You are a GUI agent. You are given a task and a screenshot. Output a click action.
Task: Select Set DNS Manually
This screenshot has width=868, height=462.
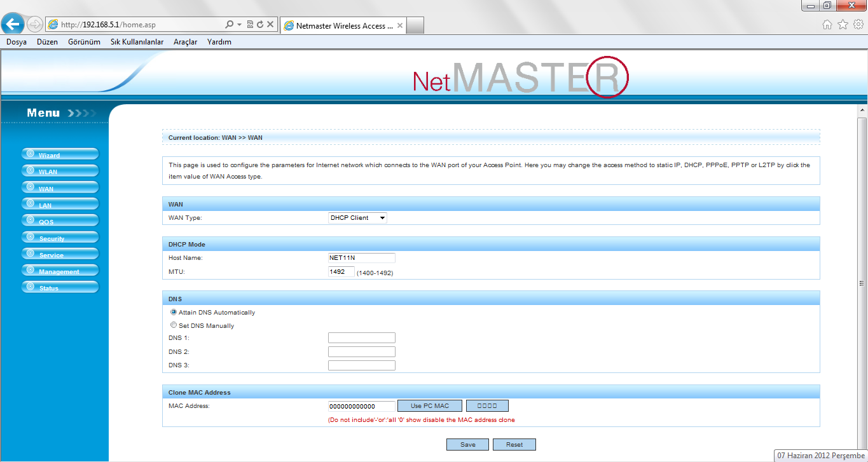tap(174, 325)
